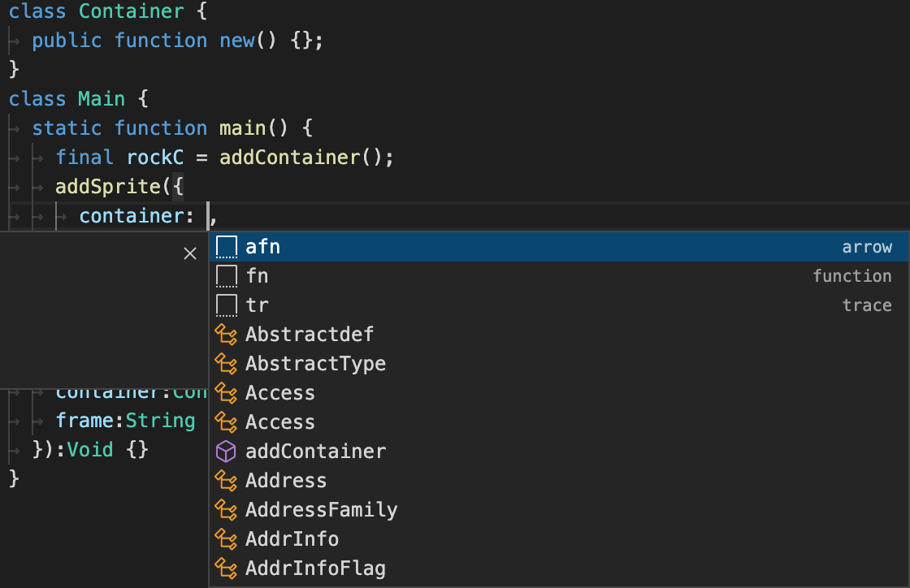
Task: Pick AbstractType from the suggestion list
Action: (x=315, y=363)
